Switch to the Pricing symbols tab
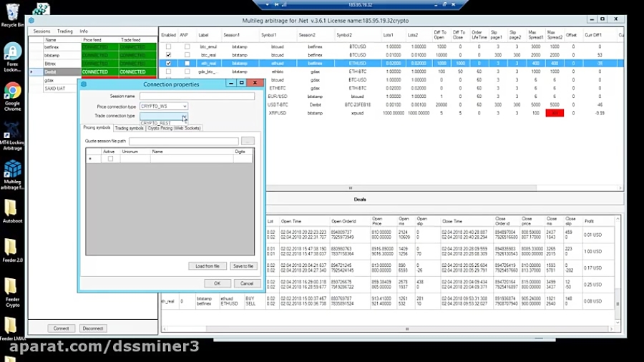 click(x=97, y=127)
